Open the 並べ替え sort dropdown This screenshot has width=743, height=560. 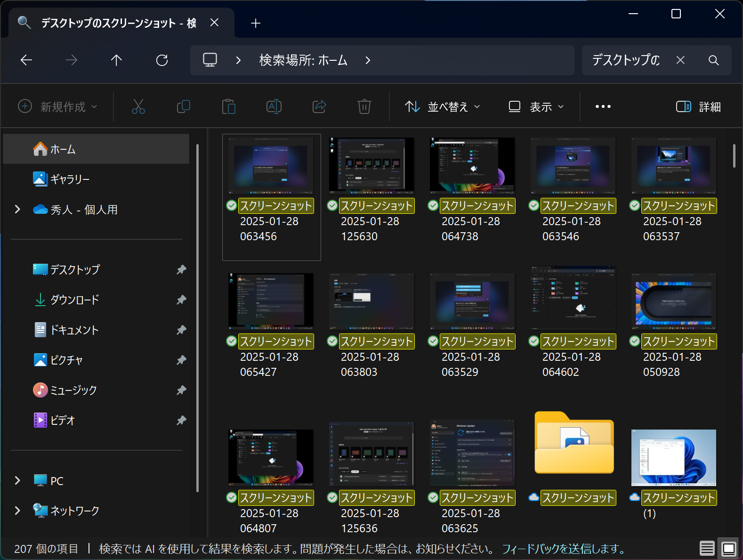click(443, 107)
